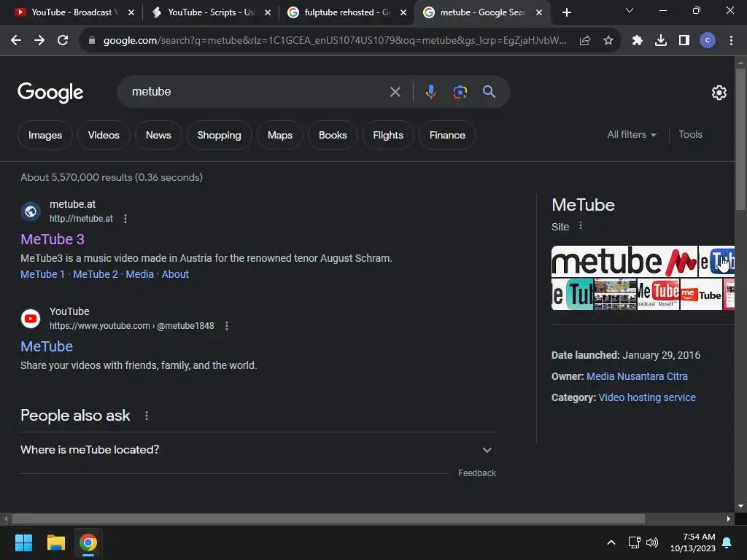Filter results by Finance
The width and height of the screenshot is (747, 560).
click(x=447, y=135)
